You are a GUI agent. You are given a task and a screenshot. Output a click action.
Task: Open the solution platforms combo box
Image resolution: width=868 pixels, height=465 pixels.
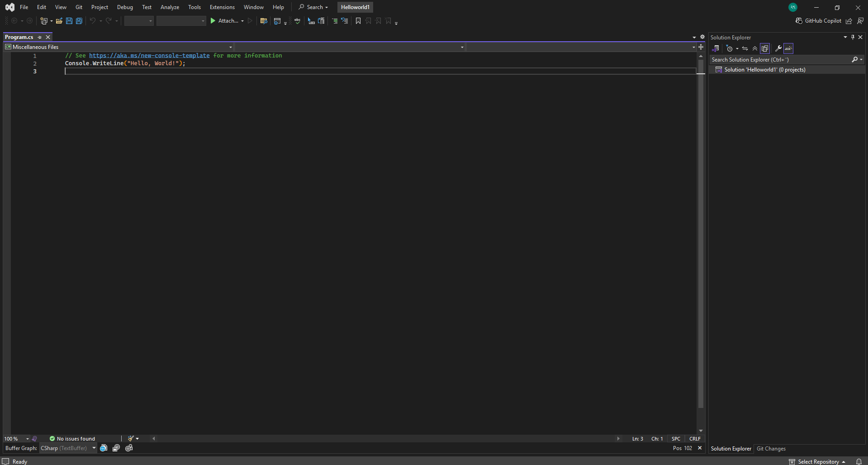point(181,21)
